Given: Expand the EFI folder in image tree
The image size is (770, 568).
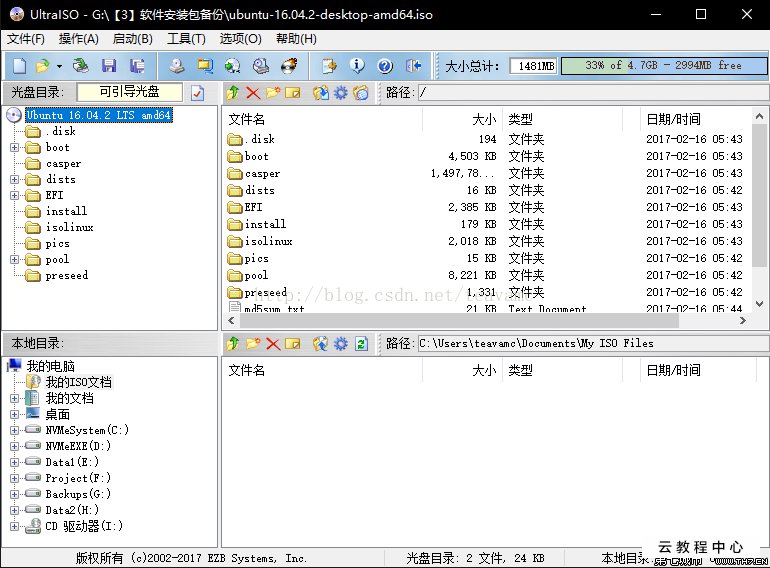Looking at the screenshot, I should point(14,195).
